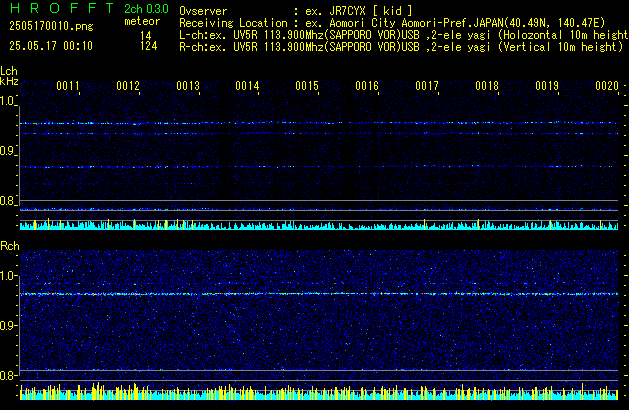This screenshot has height=410, width=629.
Task: Click the bright Rch carrier line near 0.96 kHz
Action: click(319, 294)
